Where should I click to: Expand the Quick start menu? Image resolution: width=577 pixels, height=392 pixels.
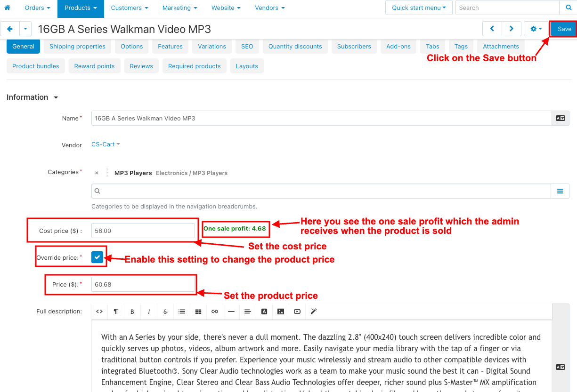(419, 8)
